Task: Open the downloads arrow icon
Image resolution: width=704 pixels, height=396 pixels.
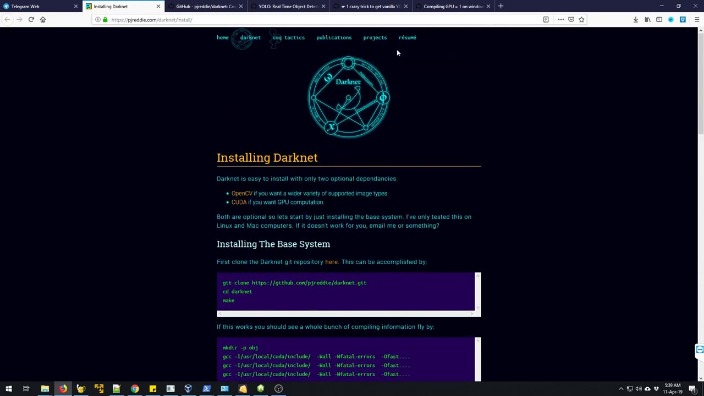Action: click(x=636, y=20)
